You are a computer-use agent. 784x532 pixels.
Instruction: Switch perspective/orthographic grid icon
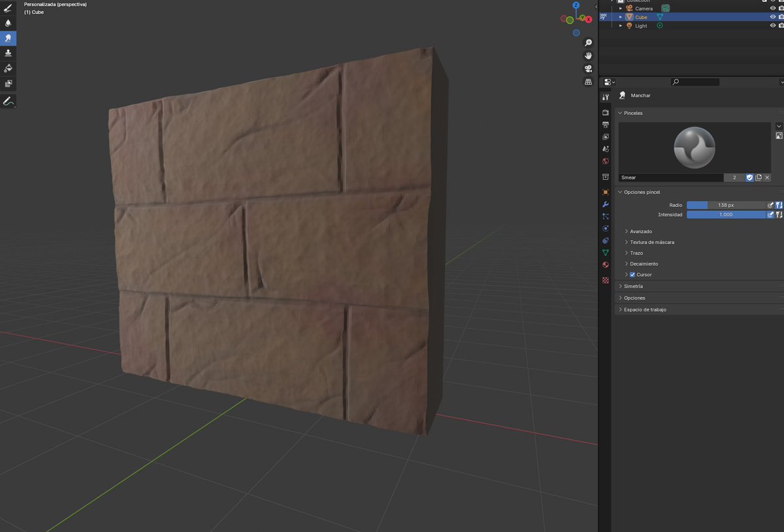click(x=589, y=82)
